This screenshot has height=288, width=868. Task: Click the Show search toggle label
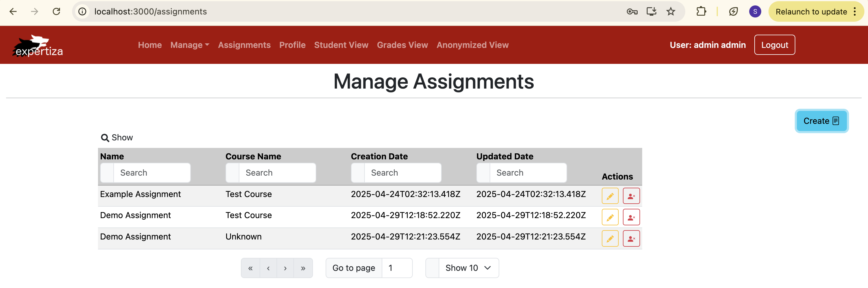pyautogui.click(x=122, y=138)
